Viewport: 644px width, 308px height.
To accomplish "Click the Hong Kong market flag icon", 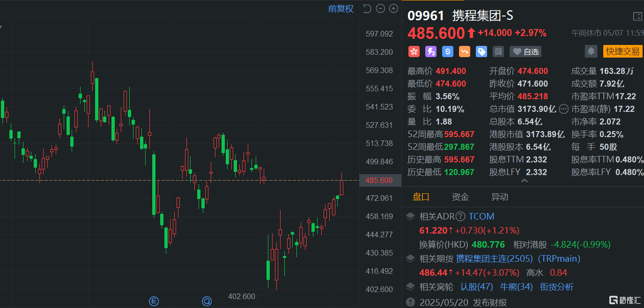I will tap(414, 51).
